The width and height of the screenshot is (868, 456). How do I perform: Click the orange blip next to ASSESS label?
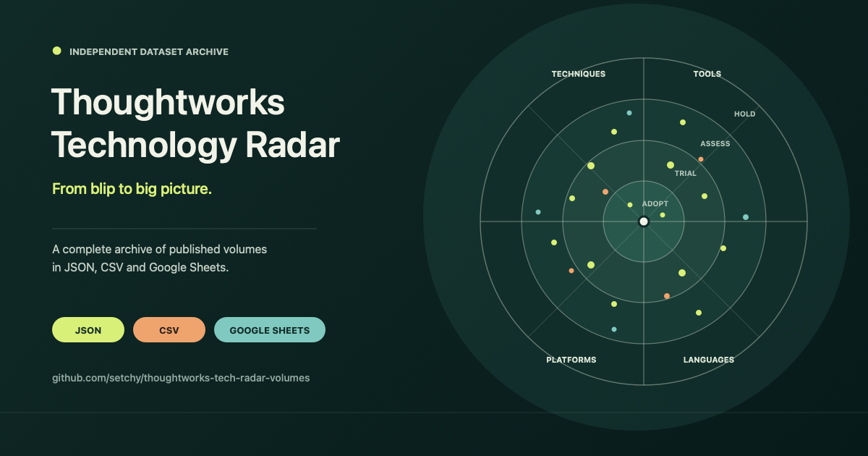(701, 159)
